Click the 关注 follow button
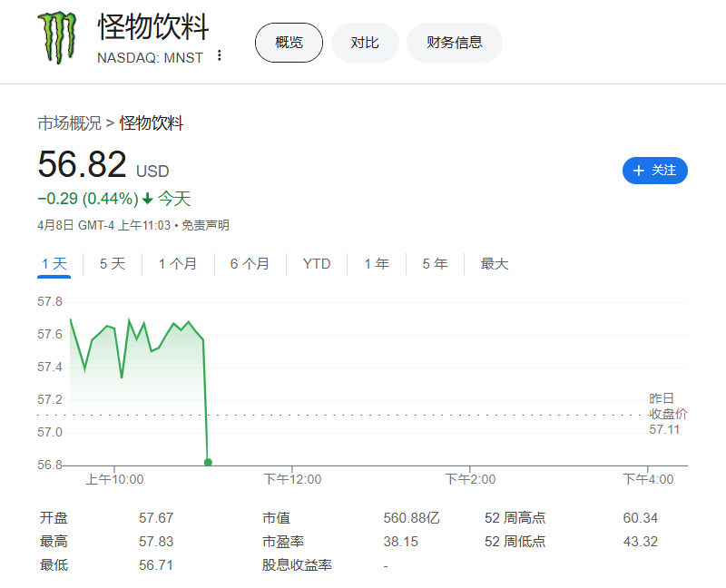Image resolution: width=726 pixels, height=588 pixels. pyautogui.click(x=654, y=171)
